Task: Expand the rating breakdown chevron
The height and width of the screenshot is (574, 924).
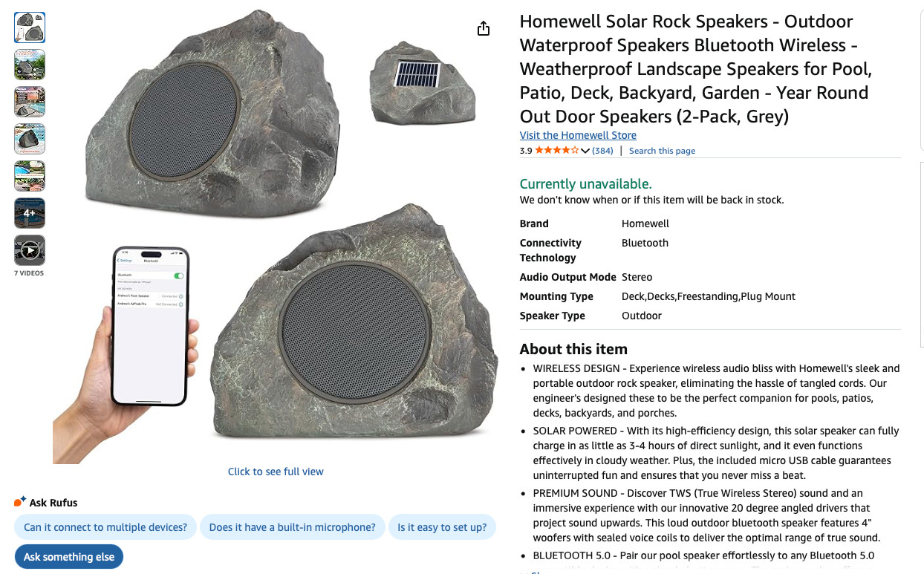Action: (x=585, y=151)
